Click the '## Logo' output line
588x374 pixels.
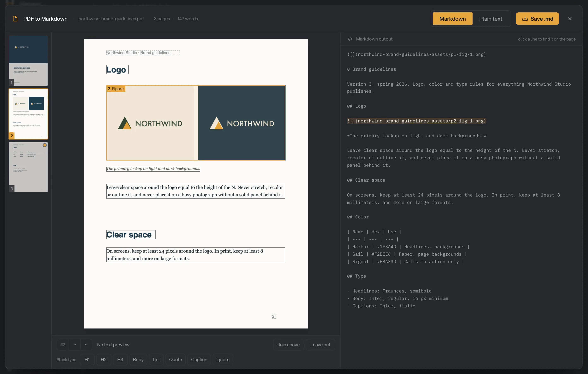[x=356, y=106]
